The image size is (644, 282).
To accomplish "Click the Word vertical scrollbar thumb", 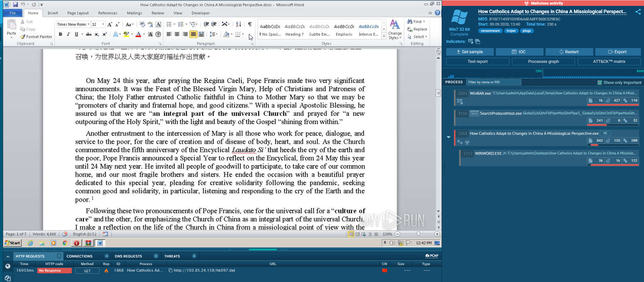I will tap(438, 93).
